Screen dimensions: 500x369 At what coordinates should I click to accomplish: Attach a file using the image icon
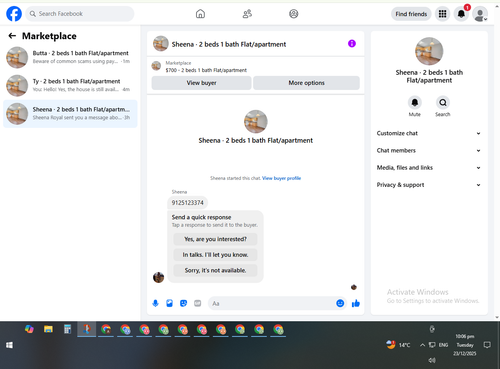click(169, 303)
